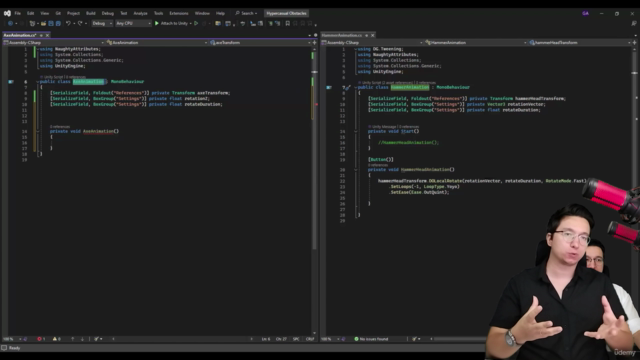Pin the HammerAnimation.cs tab
640x360 pixels.
pyautogui.click(x=366, y=36)
